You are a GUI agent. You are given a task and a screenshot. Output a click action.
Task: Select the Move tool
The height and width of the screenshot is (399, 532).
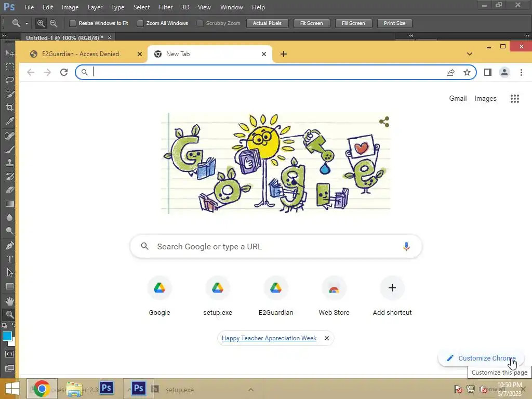pos(9,54)
